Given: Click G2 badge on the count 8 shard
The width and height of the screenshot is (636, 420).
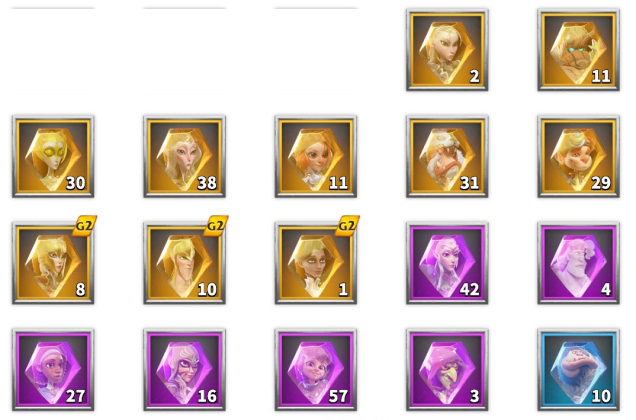Looking at the screenshot, I should (x=85, y=225).
